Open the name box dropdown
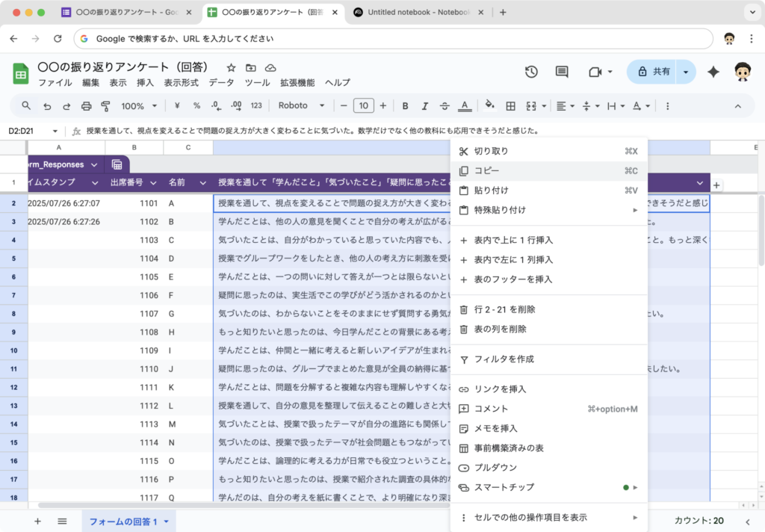 pos(55,131)
